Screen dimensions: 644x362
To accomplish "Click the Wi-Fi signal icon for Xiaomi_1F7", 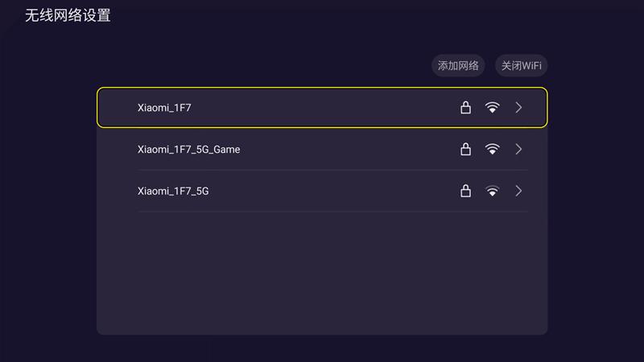I will click(493, 107).
